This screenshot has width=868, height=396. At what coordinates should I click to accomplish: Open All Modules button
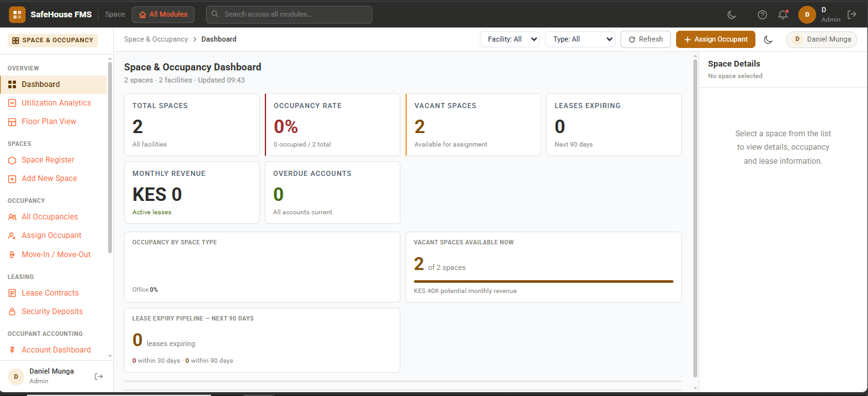pos(163,14)
